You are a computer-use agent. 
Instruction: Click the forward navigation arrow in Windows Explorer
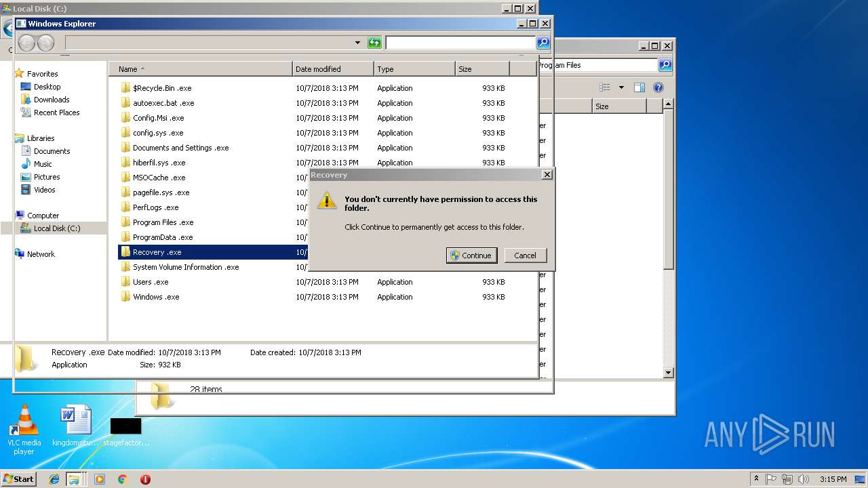coord(45,43)
